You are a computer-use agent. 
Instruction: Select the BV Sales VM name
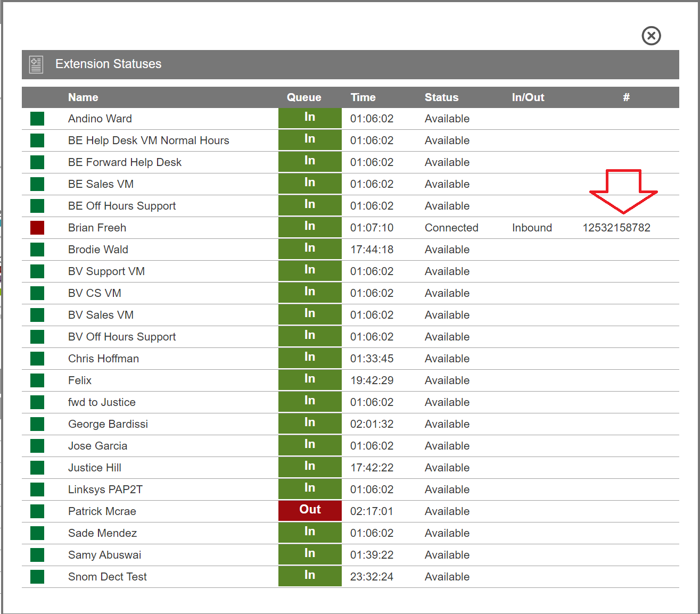[x=101, y=315]
